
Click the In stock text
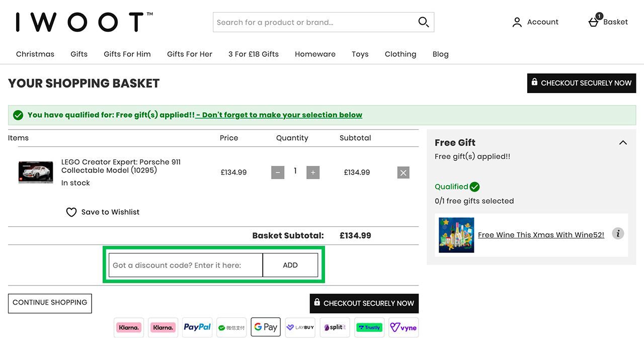[x=75, y=183]
